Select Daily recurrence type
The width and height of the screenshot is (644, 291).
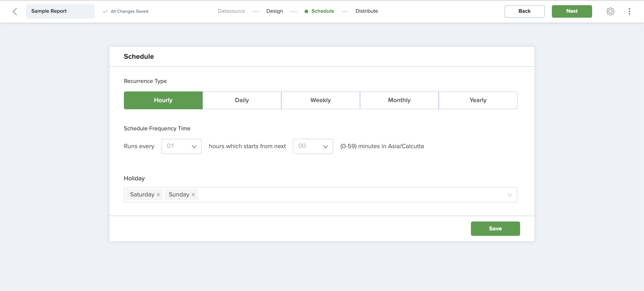click(x=242, y=100)
